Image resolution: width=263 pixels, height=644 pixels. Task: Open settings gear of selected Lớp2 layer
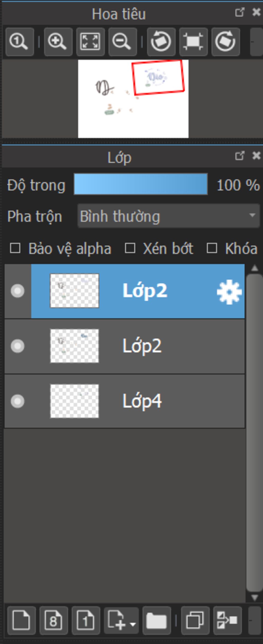pos(229,292)
